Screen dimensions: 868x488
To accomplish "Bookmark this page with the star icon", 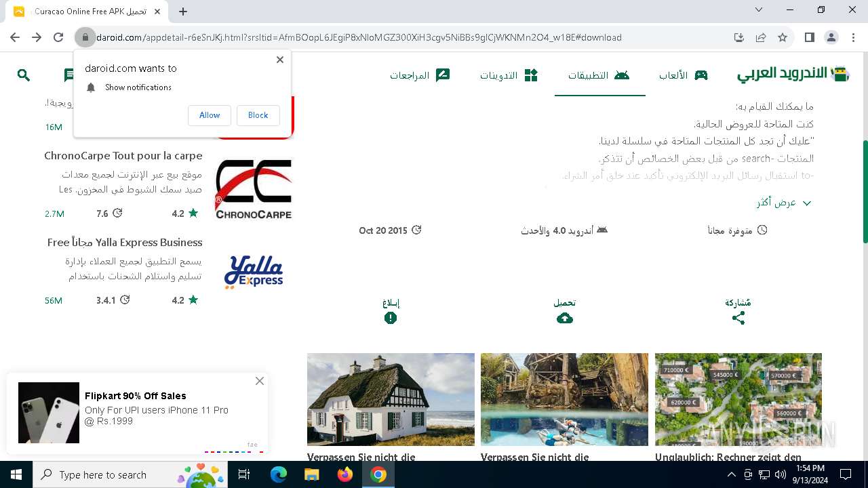I will pyautogui.click(x=783, y=37).
